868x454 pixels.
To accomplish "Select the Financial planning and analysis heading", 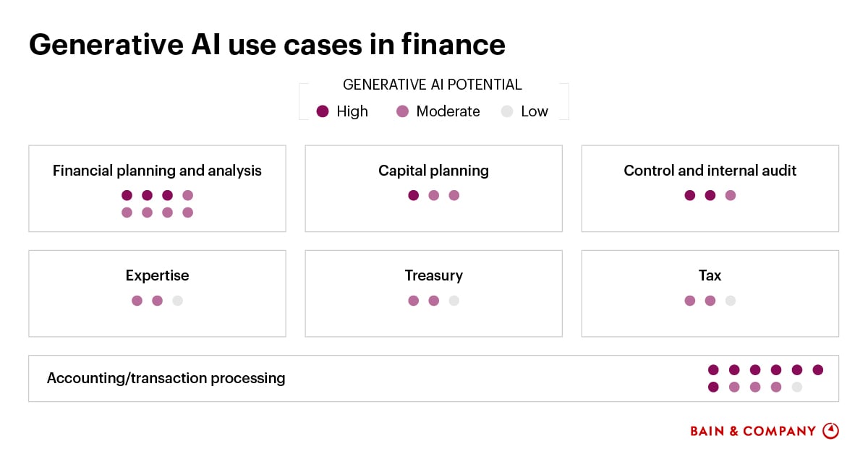I will point(157,171).
